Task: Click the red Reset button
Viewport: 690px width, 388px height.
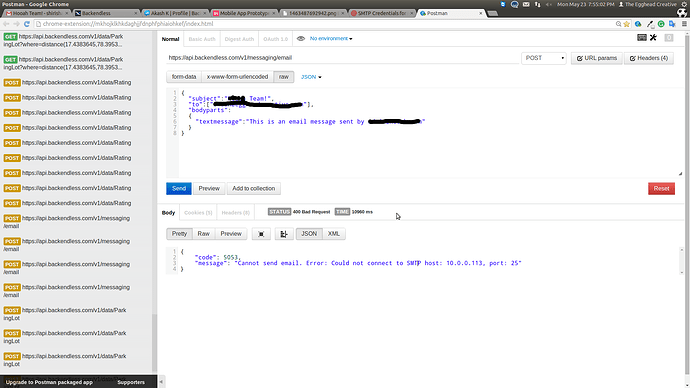Action: [x=661, y=188]
